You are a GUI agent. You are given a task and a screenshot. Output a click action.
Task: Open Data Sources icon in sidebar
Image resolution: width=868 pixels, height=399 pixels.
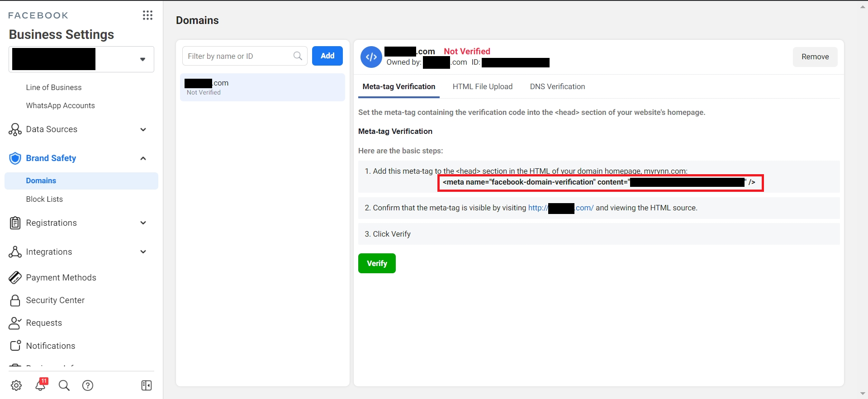click(15, 129)
